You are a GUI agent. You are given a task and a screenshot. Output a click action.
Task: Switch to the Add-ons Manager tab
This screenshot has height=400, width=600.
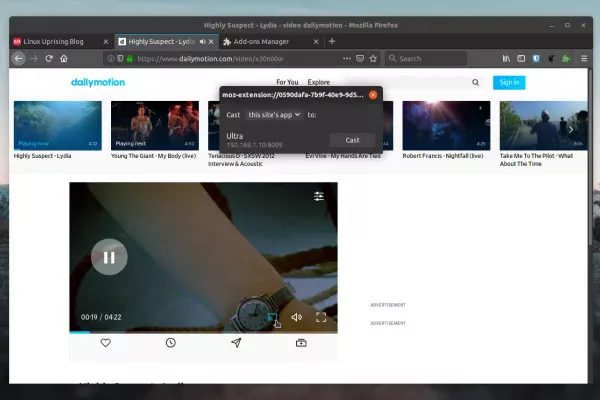[x=261, y=41]
